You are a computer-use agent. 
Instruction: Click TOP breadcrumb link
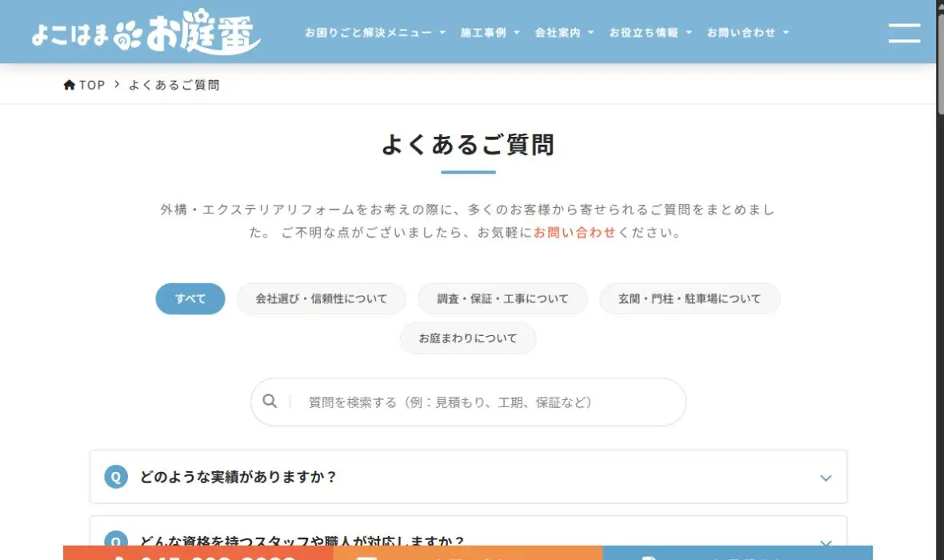(92, 85)
